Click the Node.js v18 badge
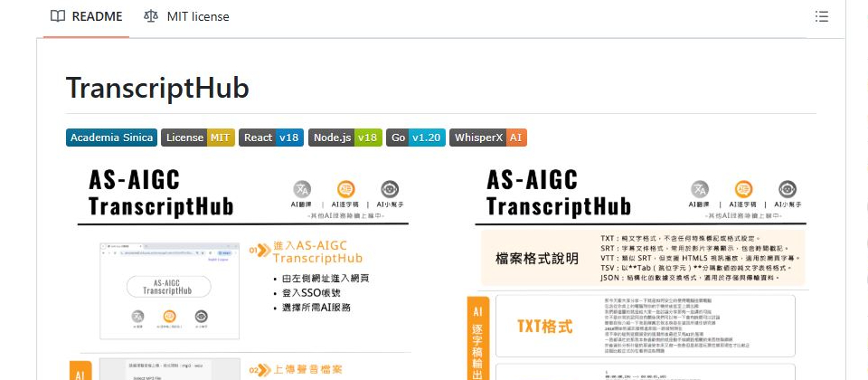 tap(344, 138)
